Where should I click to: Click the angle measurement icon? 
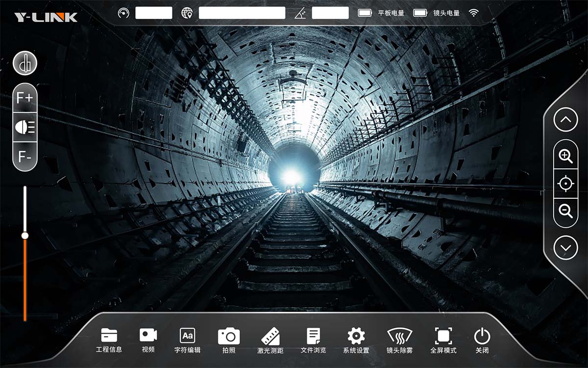click(300, 13)
